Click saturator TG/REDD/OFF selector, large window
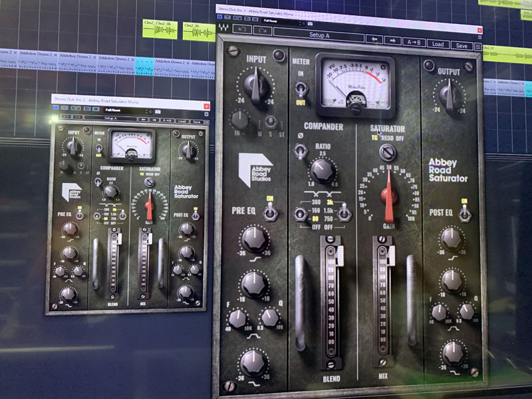Viewport: 532px width, 399px height. [x=387, y=152]
